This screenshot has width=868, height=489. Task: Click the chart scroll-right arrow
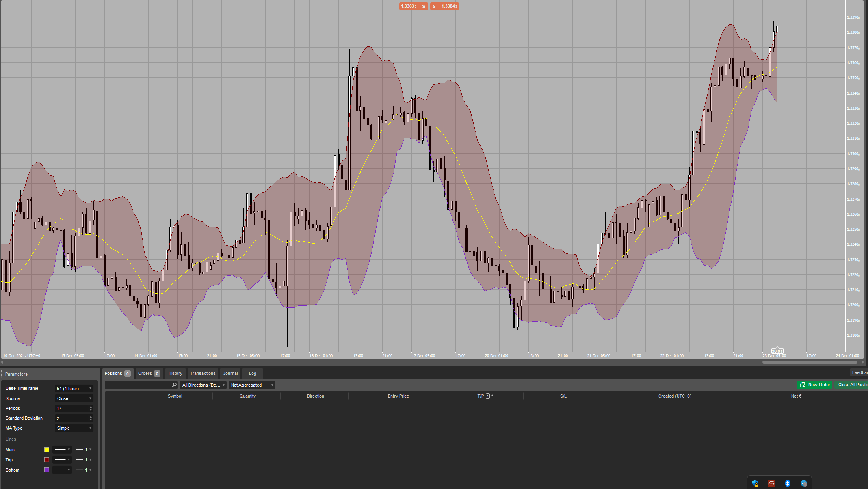pyautogui.click(x=863, y=362)
